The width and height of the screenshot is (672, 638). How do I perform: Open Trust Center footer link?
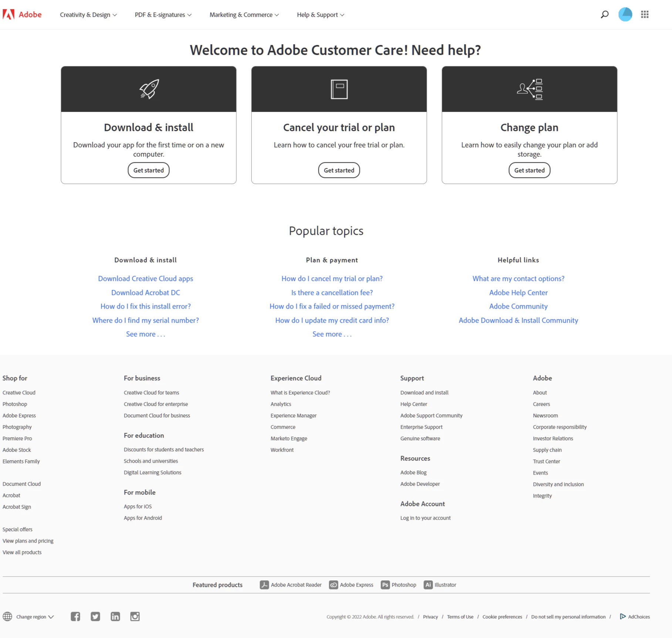(x=547, y=461)
